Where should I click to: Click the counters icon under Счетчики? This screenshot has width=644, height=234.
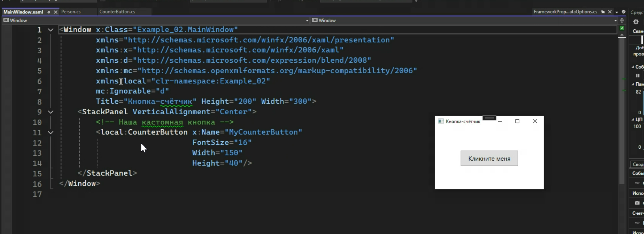point(637,223)
